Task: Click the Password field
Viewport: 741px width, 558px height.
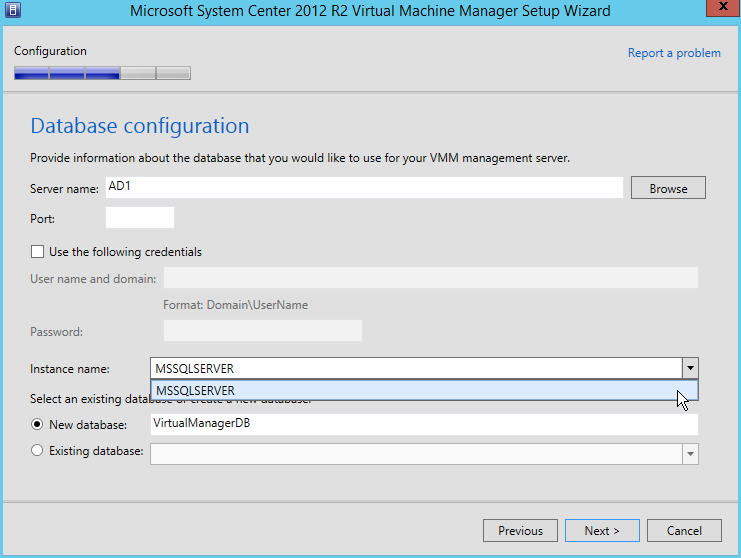Action: [262, 331]
